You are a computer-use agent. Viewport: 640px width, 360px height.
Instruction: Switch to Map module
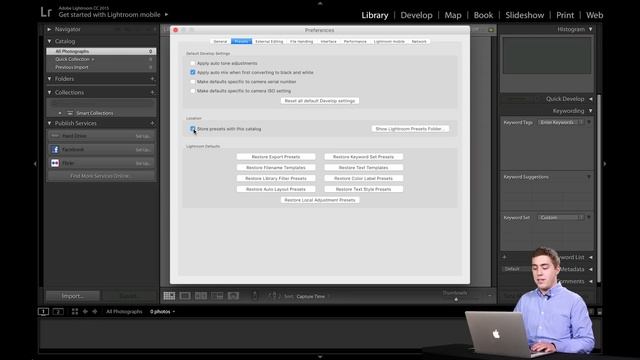(453, 15)
